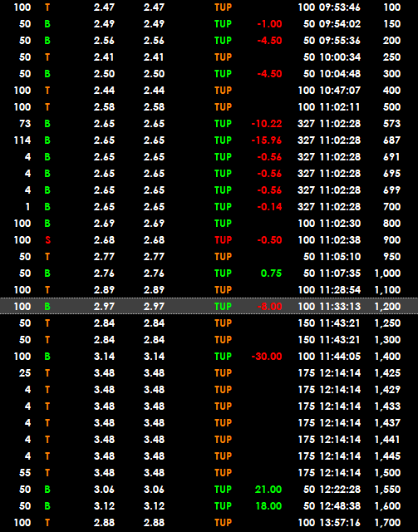Click timestamp 11:02:38
Screen dimensions: 418x532
coord(340,240)
